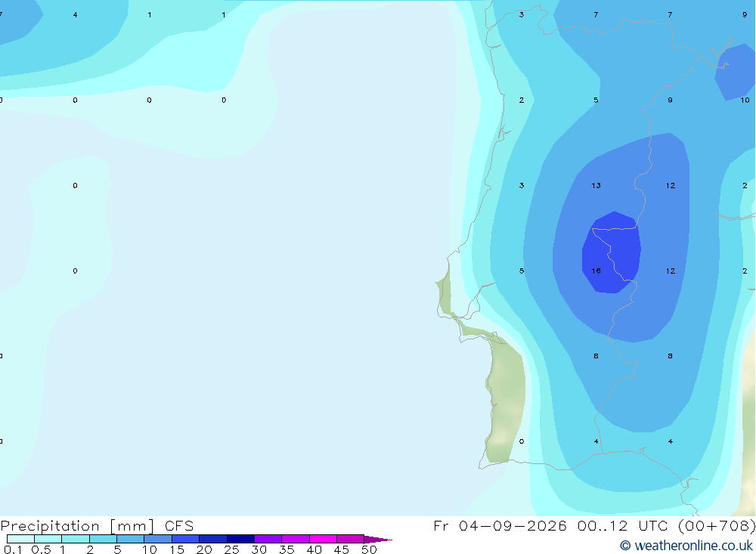Click the '12' value right of '16'
The height and width of the screenshot is (554, 756).
point(671,271)
